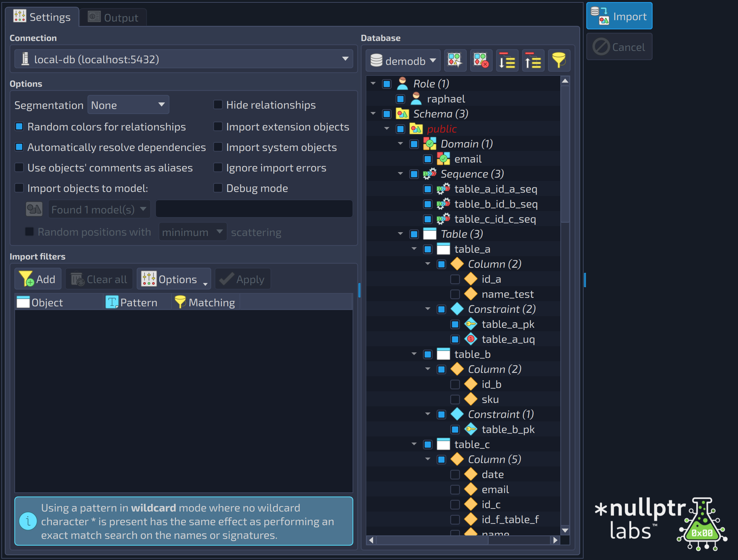Open the Segmentation None dropdown
The height and width of the screenshot is (560, 738).
[x=128, y=105]
